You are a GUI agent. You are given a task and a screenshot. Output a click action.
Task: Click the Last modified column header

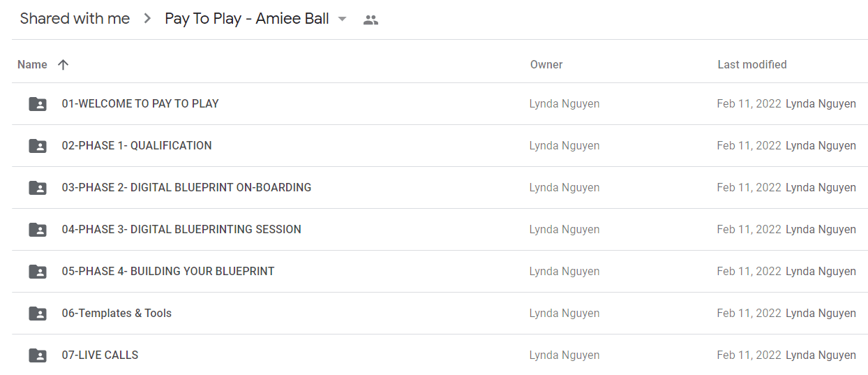click(752, 64)
